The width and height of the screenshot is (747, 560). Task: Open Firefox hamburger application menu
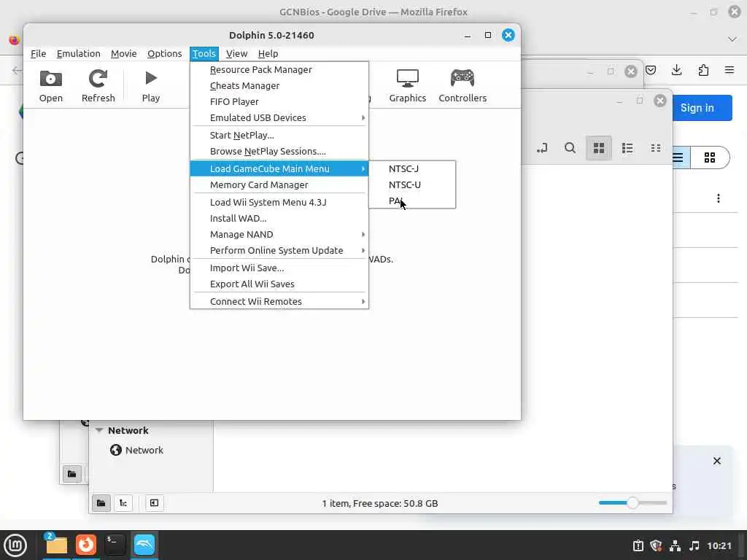tap(729, 71)
